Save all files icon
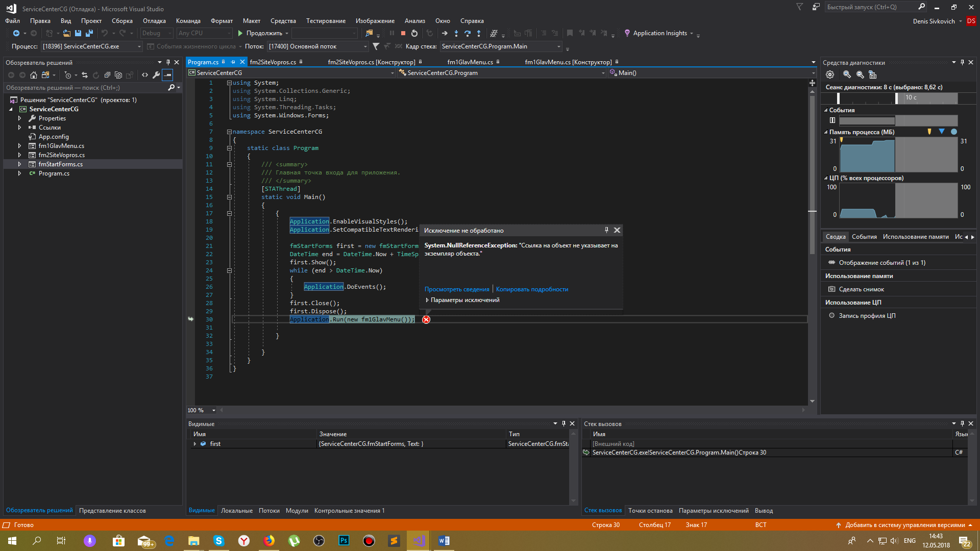This screenshot has width=980, height=551. click(x=89, y=33)
